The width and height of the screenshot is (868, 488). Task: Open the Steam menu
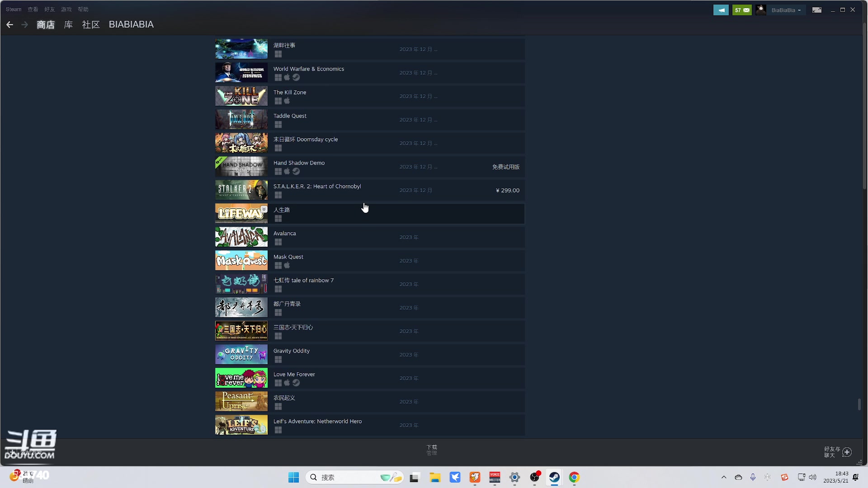(x=14, y=9)
